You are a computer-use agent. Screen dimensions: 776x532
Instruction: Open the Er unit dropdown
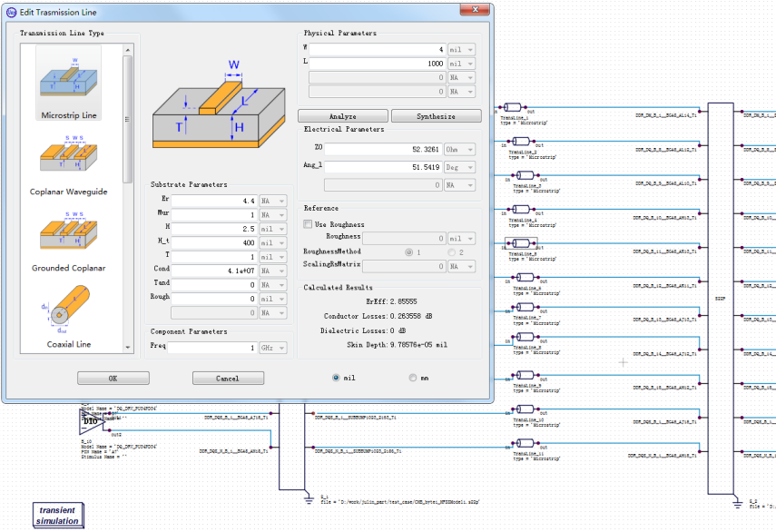click(273, 201)
